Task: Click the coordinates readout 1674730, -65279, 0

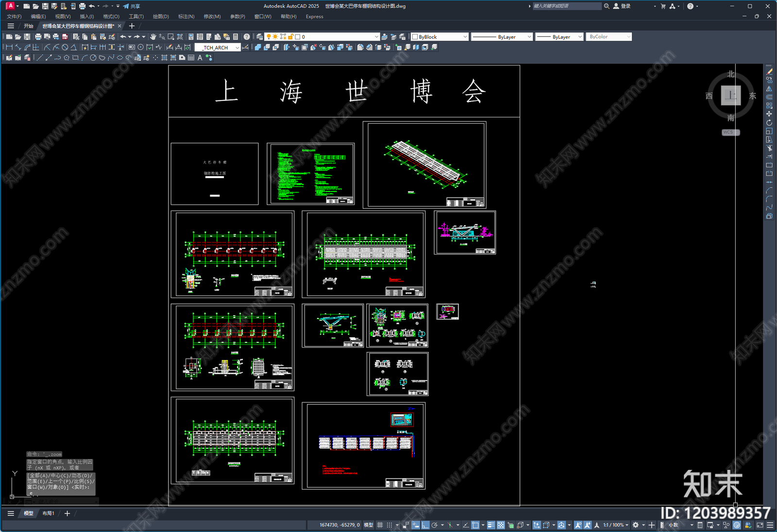Action: (339, 525)
